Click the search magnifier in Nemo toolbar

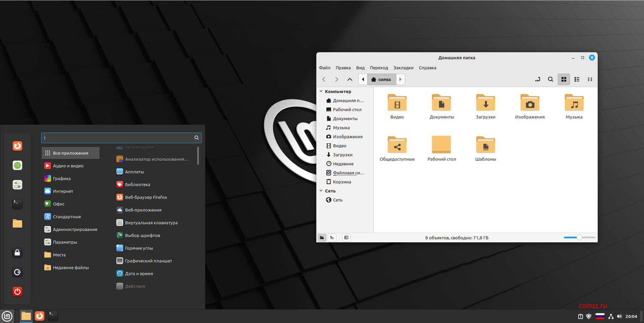(550, 79)
